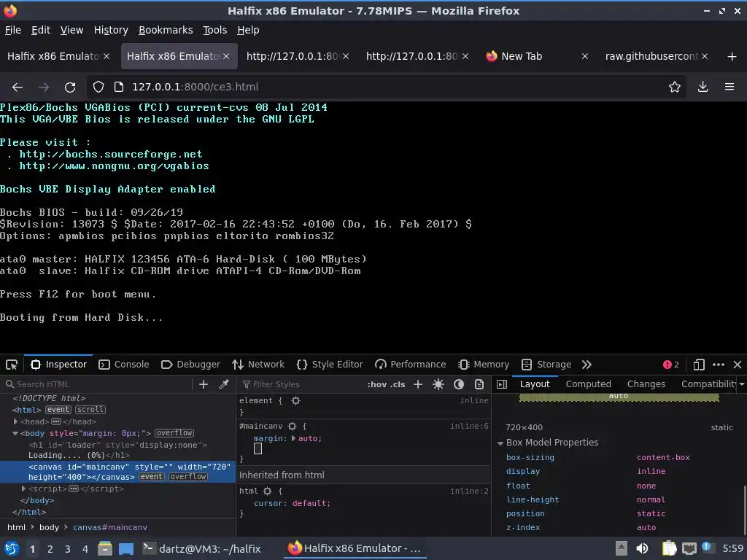Toggle .cls class list panel
Screen dimensions: 747x560
pos(398,384)
